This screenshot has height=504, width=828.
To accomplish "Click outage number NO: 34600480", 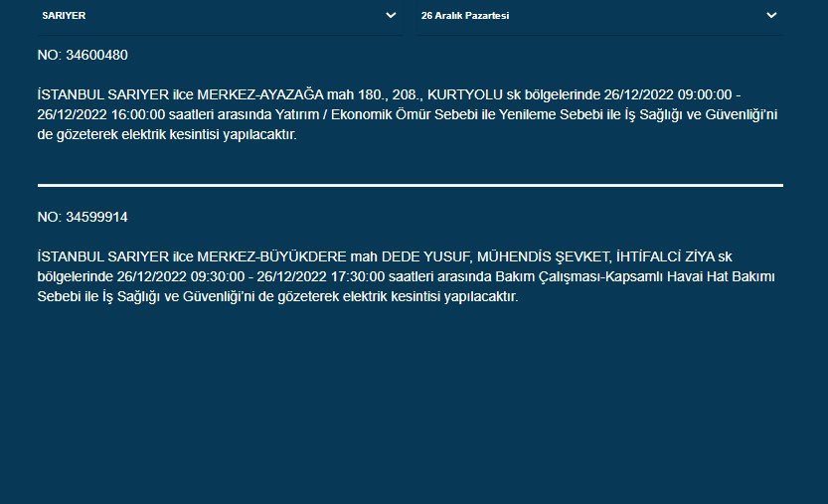I will click(x=83, y=55).
